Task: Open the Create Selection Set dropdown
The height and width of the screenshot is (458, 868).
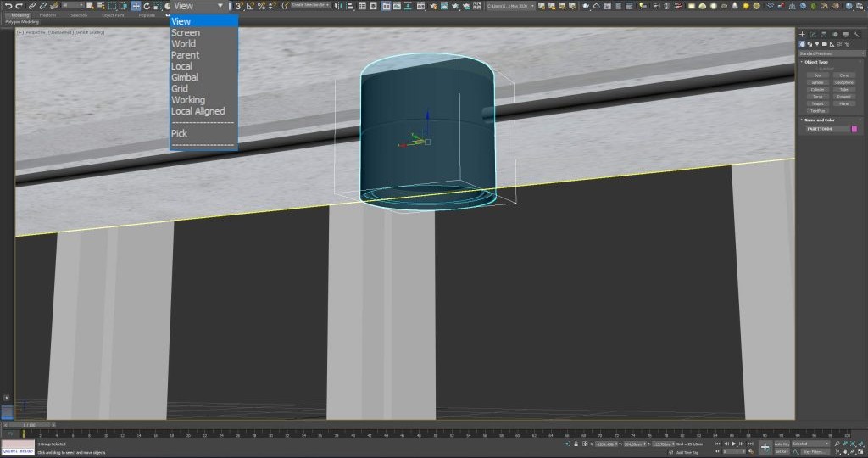Action: click(x=310, y=5)
